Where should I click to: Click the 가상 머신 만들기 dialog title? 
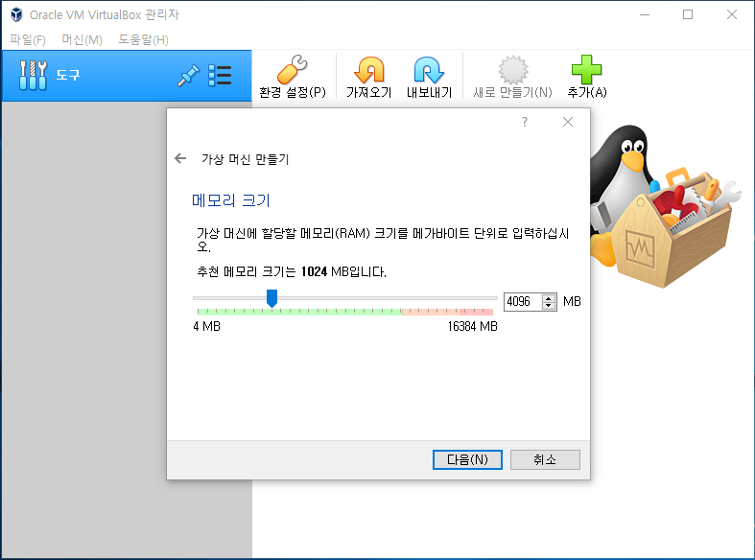click(245, 159)
